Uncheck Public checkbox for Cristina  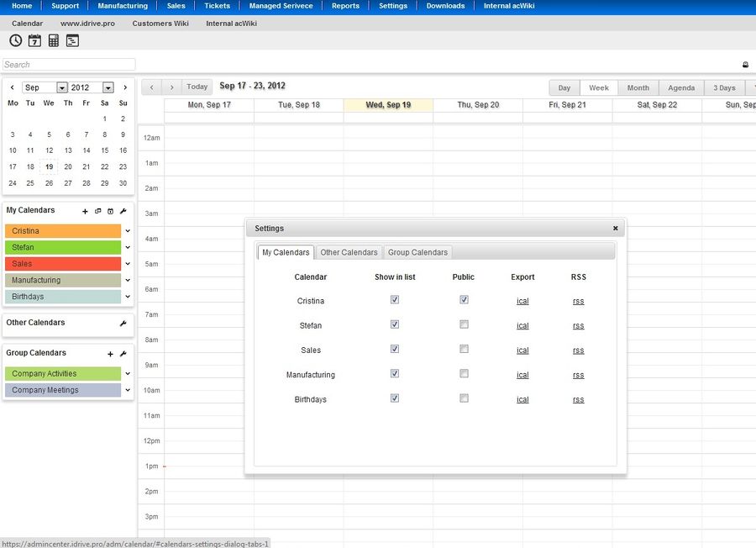(464, 299)
